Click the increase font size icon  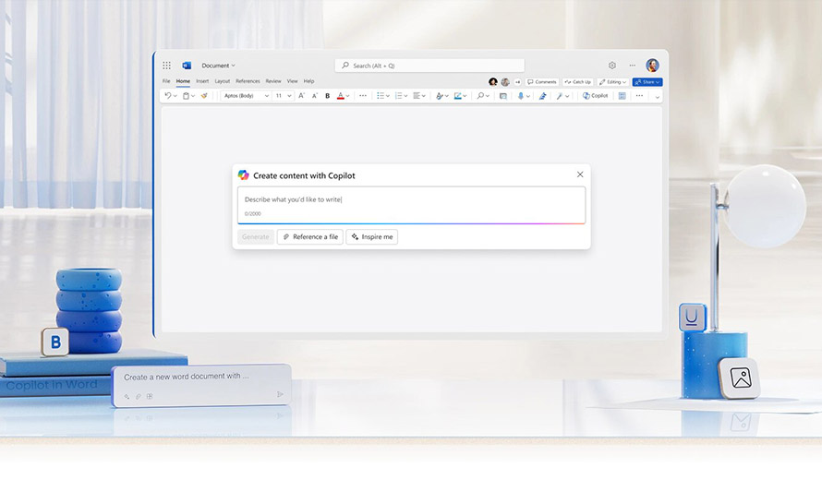[301, 96]
